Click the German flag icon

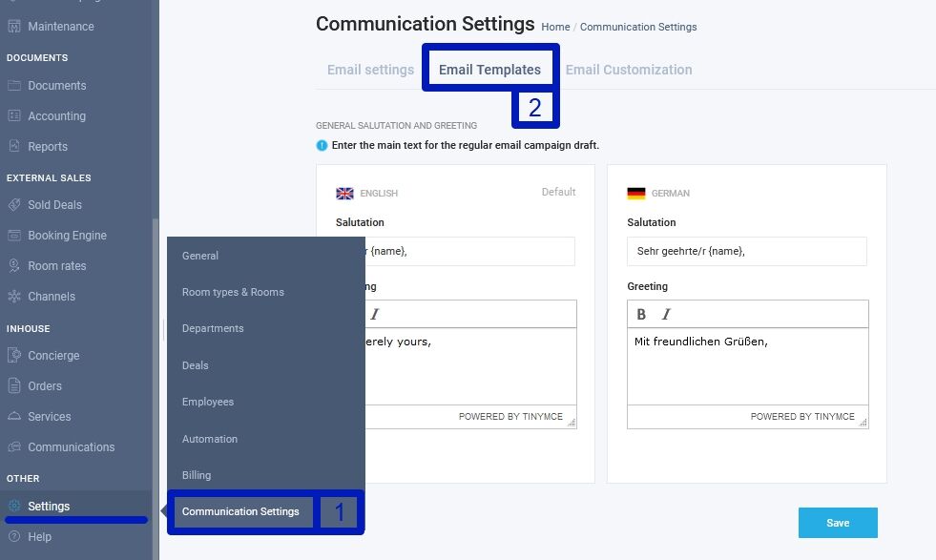(636, 194)
